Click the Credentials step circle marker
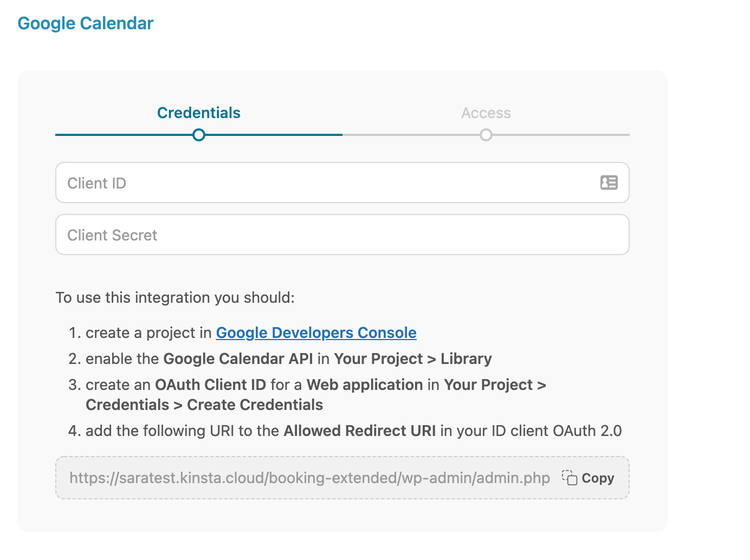This screenshot has width=750, height=560. 199,135
